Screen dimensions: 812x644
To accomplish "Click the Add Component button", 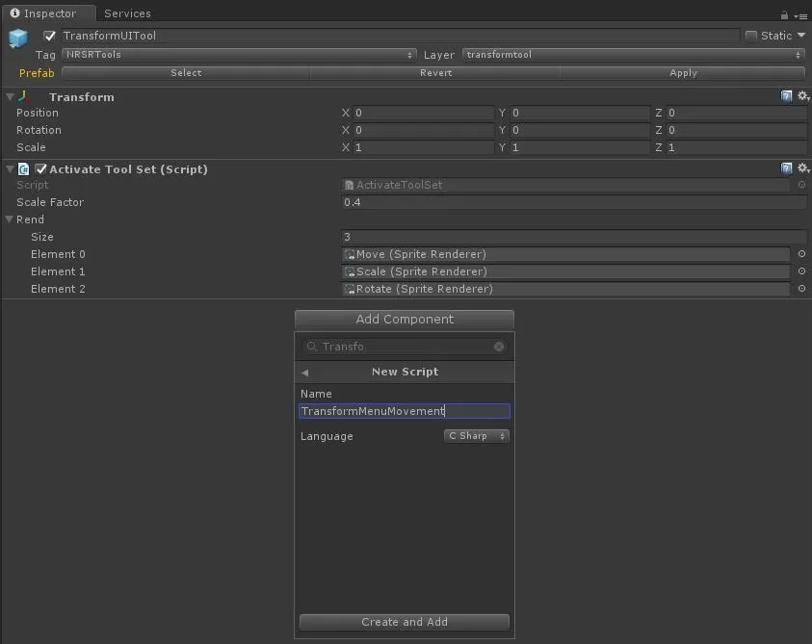I will click(405, 319).
